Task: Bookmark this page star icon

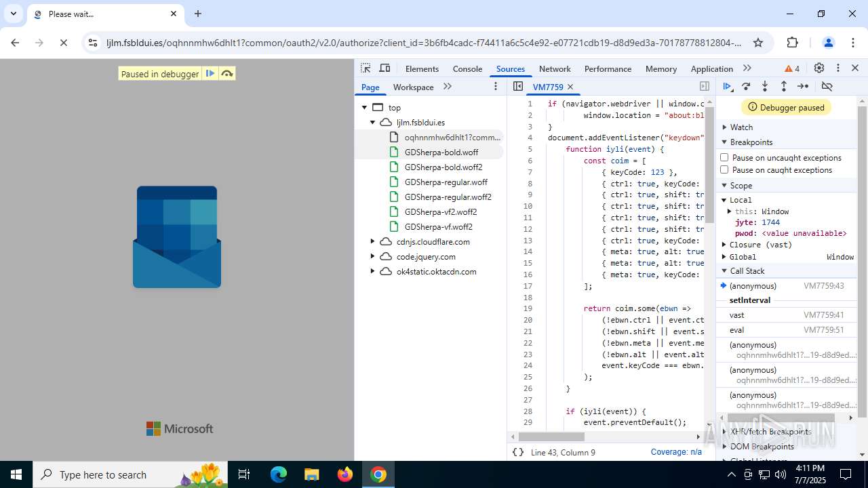Action: click(758, 43)
